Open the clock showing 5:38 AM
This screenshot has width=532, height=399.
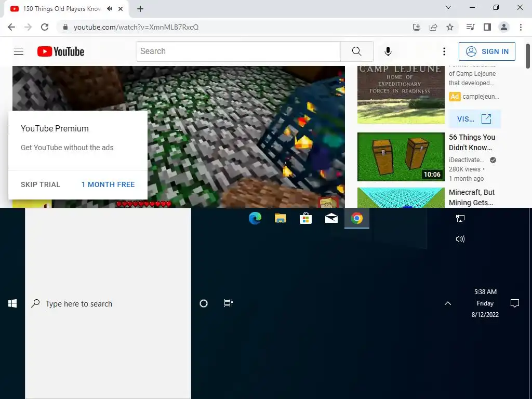[485, 303]
